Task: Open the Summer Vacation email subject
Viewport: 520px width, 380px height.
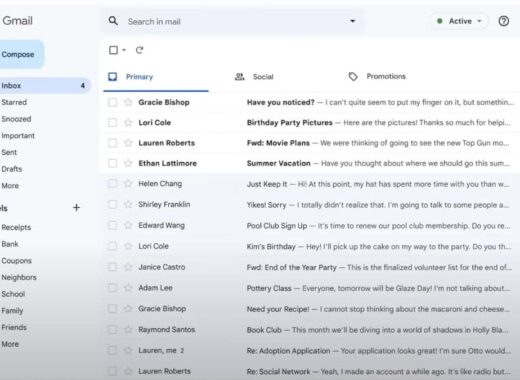Action: 279,163
